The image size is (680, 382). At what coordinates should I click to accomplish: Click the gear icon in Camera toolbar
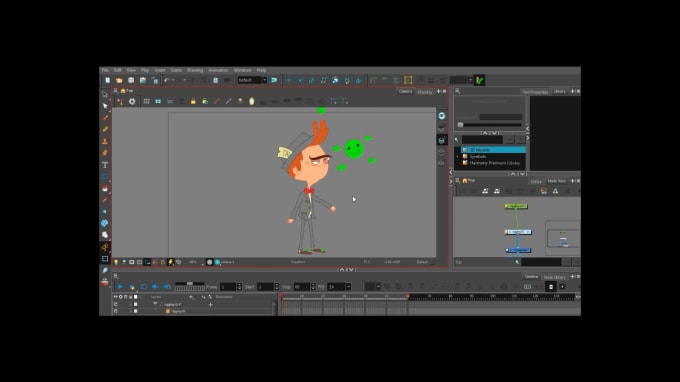(x=132, y=101)
